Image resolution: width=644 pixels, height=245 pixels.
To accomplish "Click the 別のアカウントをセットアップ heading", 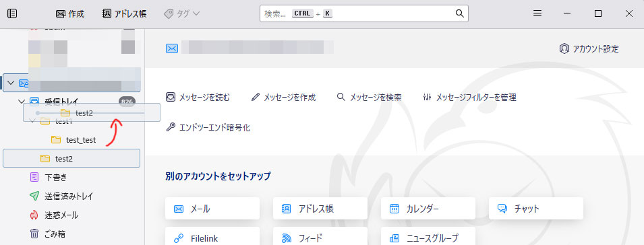I will (x=218, y=176).
